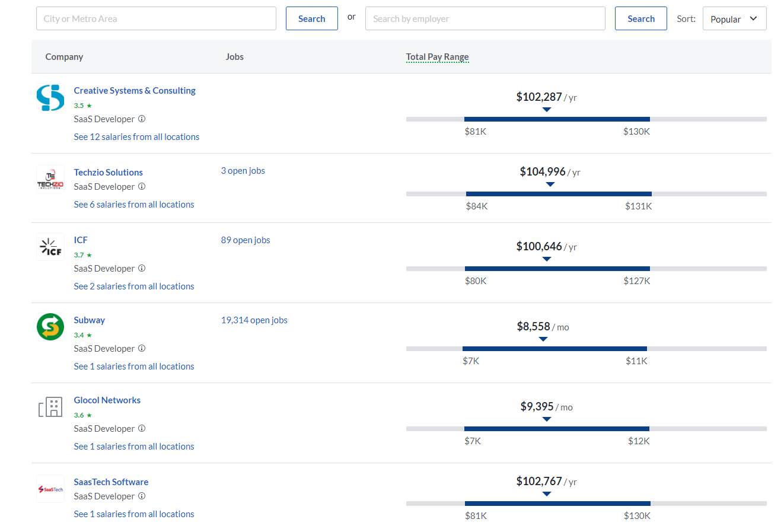Click Search button next to city field
The image size is (784, 532).
point(311,18)
